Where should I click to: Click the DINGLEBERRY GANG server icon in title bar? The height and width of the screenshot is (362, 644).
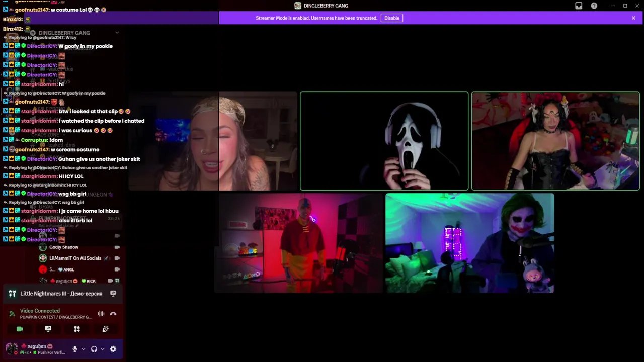(298, 6)
